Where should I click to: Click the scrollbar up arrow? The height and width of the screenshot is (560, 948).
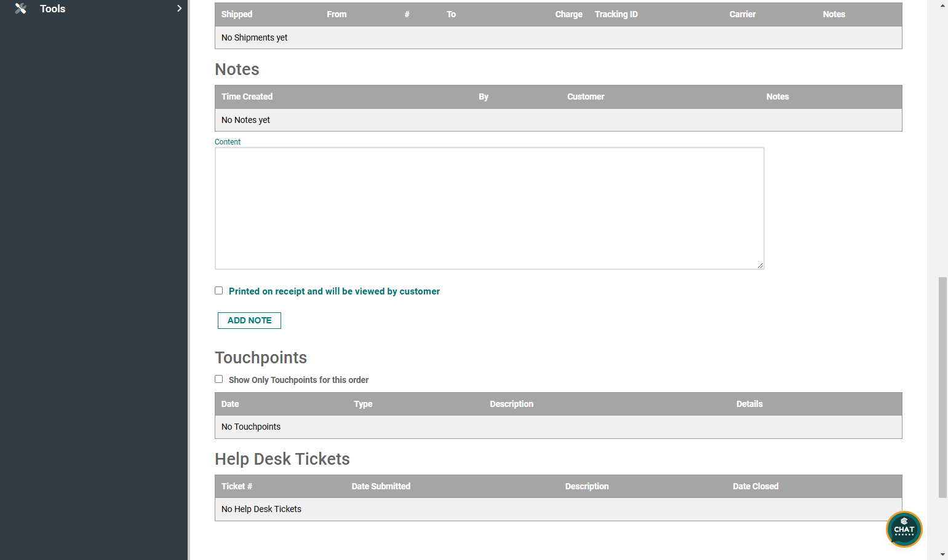[942, 5]
